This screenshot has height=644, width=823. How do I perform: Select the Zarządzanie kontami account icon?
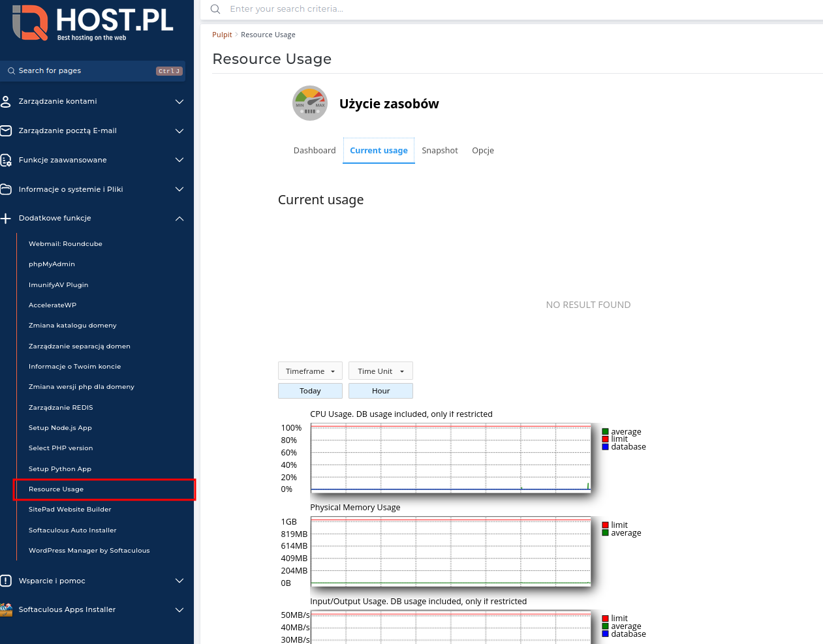(x=7, y=101)
